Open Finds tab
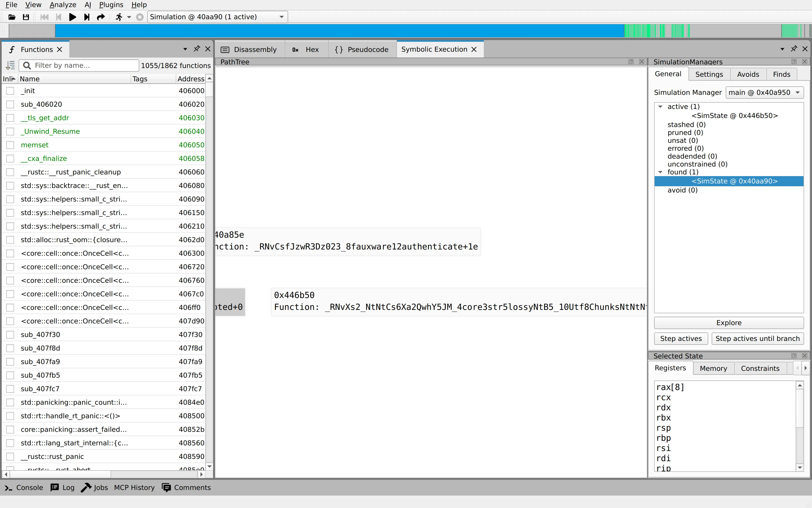The width and height of the screenshot is (812, 508). [782, 74]
